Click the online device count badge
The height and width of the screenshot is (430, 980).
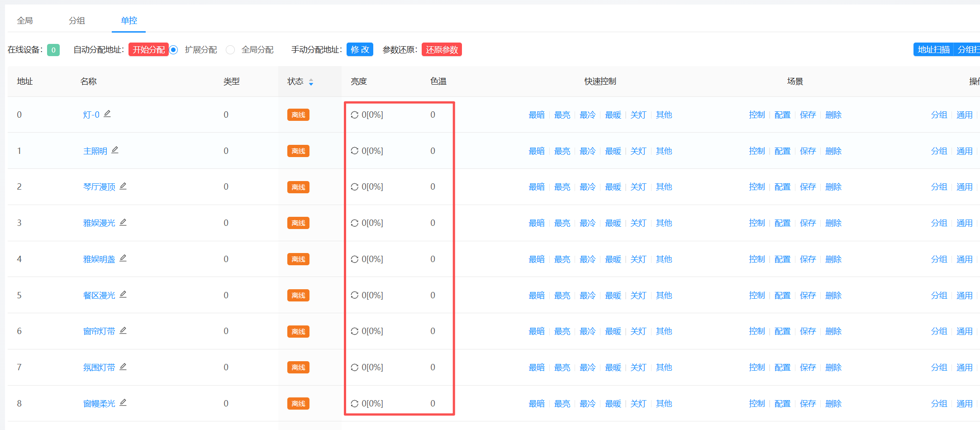53,50
